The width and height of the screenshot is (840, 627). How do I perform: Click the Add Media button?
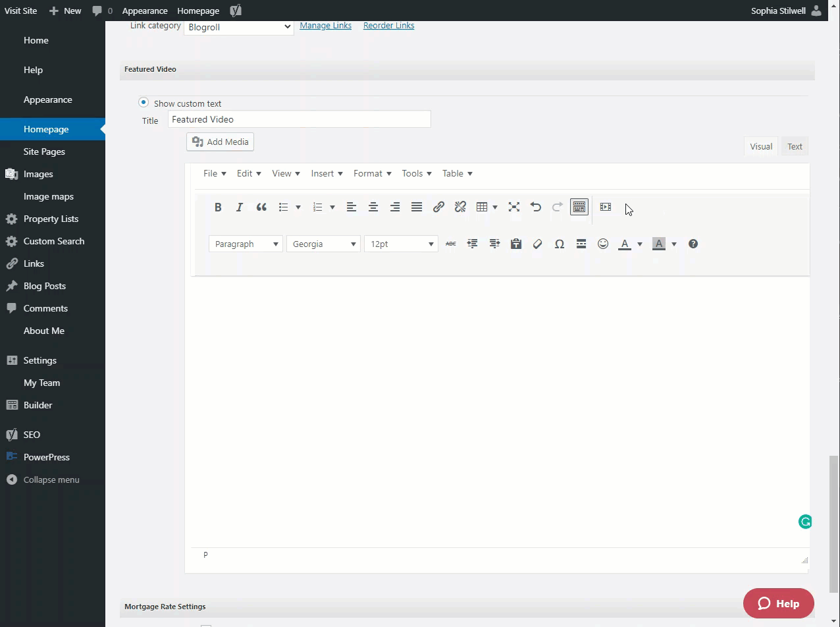[x=220, y=142]
